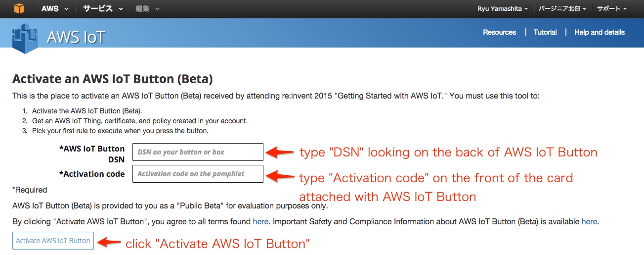Viewport: 644px width, 255px height.
Task: Go to Resources in the header
Action: (500, 32)
